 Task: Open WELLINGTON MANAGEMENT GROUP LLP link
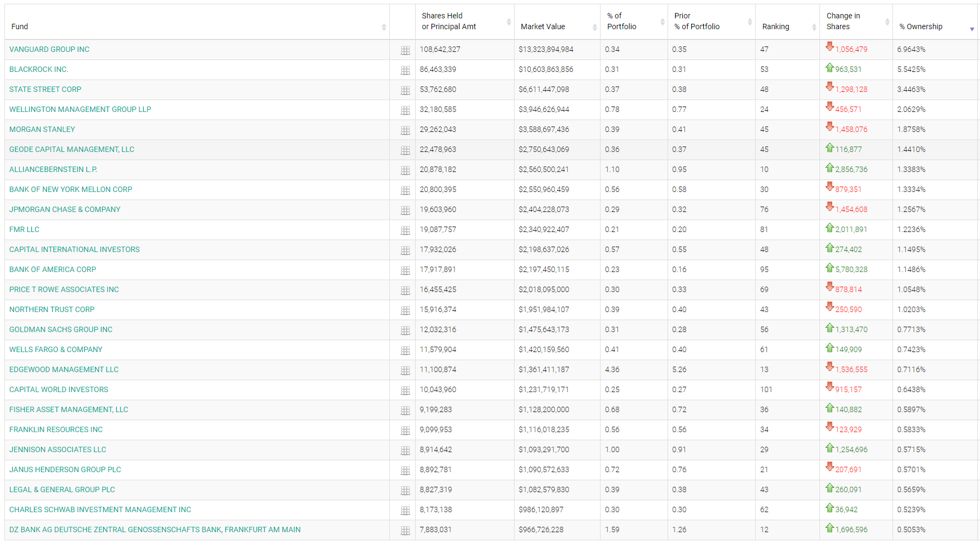click(x=80, y=109)
